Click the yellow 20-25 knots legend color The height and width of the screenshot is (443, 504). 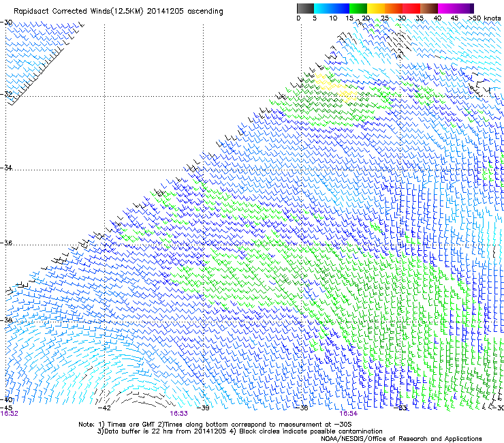376,8
